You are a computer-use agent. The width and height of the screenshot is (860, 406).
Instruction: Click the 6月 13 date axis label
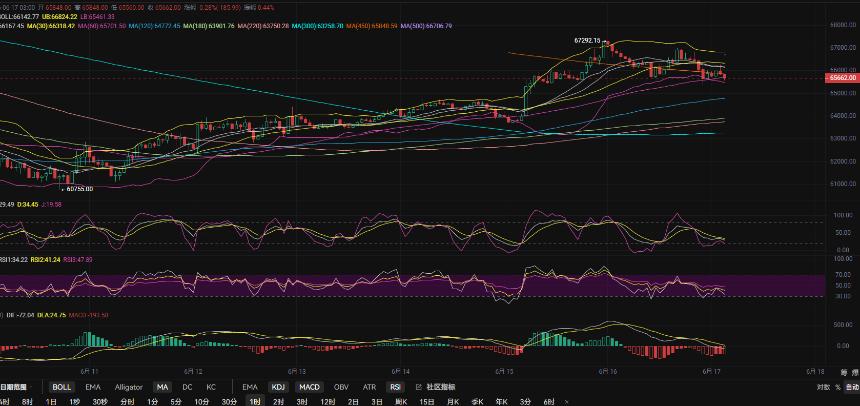pos(296,371)
